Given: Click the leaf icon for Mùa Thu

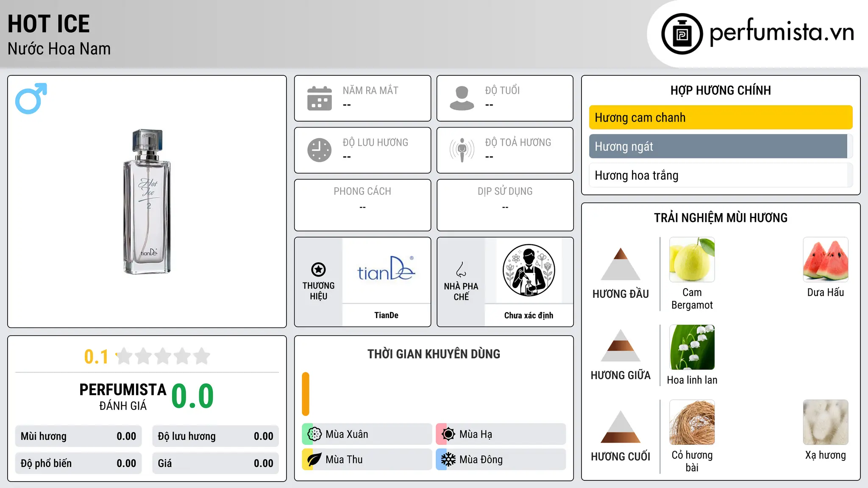Looking at the screenshot, I should tap(314, 460).
